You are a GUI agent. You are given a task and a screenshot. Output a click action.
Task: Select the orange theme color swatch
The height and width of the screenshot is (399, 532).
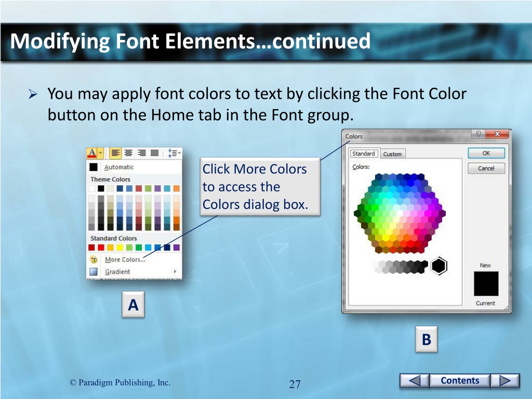click(x=177, y=188)
